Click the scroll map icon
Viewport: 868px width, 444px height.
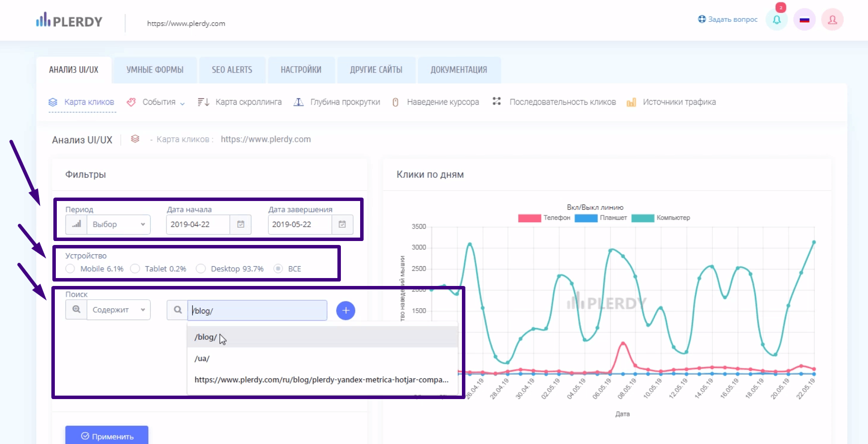[x=203, y=102]
